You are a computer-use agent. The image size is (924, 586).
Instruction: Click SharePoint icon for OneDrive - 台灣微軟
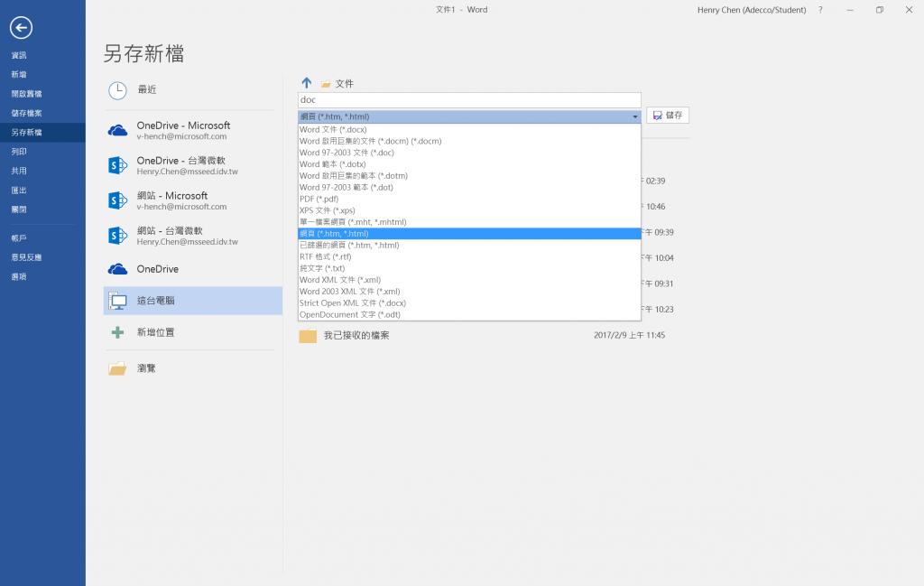tap(118, 165)
